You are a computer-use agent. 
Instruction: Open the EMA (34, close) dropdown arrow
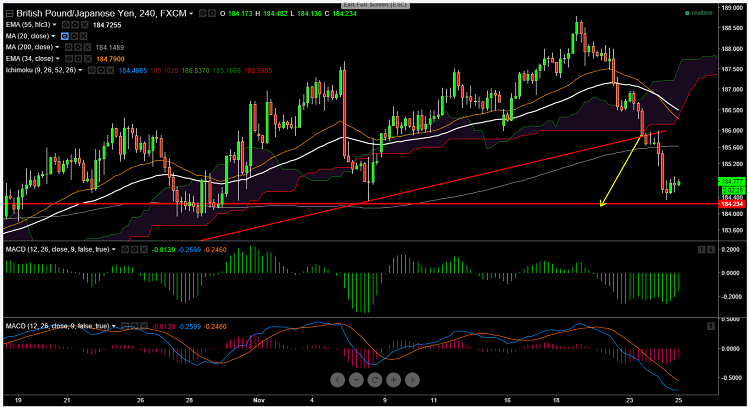click(58, 59)
